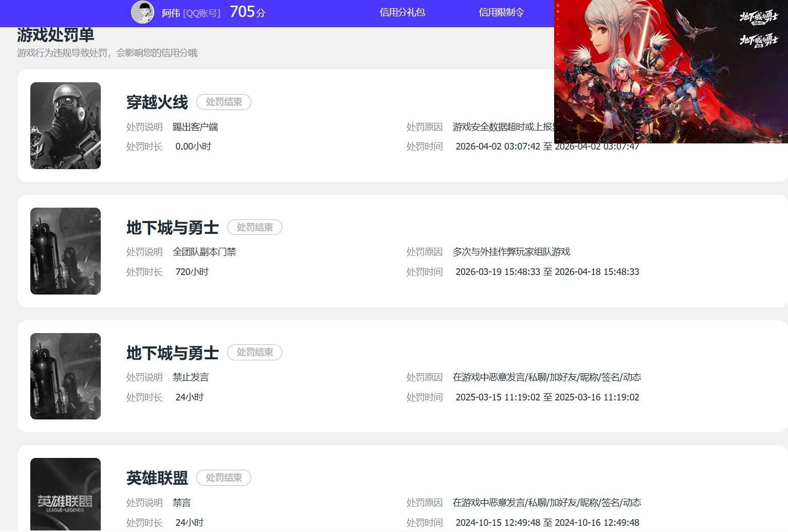Click the 0.00小时 duration value
The width and height of the screenshot is (788, 532).
(193, 146)
